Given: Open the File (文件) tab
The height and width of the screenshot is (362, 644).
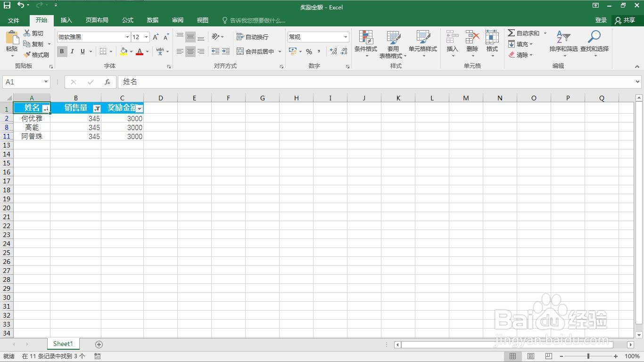Looking at the screenshot, I should point(14,20).
